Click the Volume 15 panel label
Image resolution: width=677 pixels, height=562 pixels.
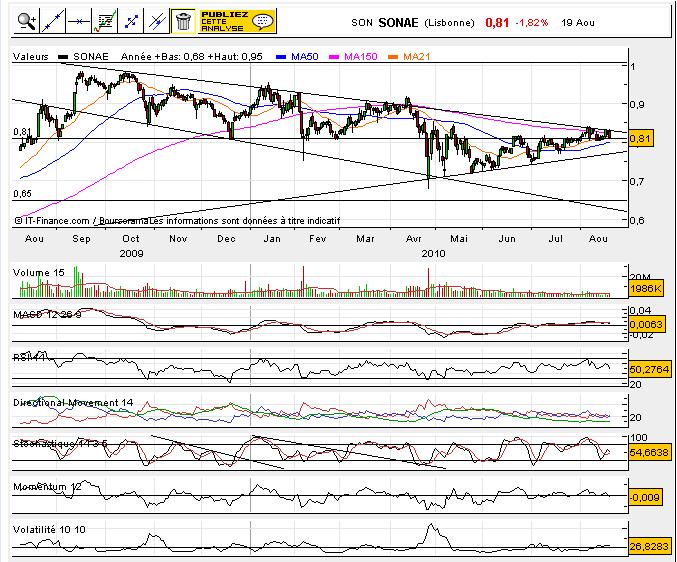(x=38, y=272)
